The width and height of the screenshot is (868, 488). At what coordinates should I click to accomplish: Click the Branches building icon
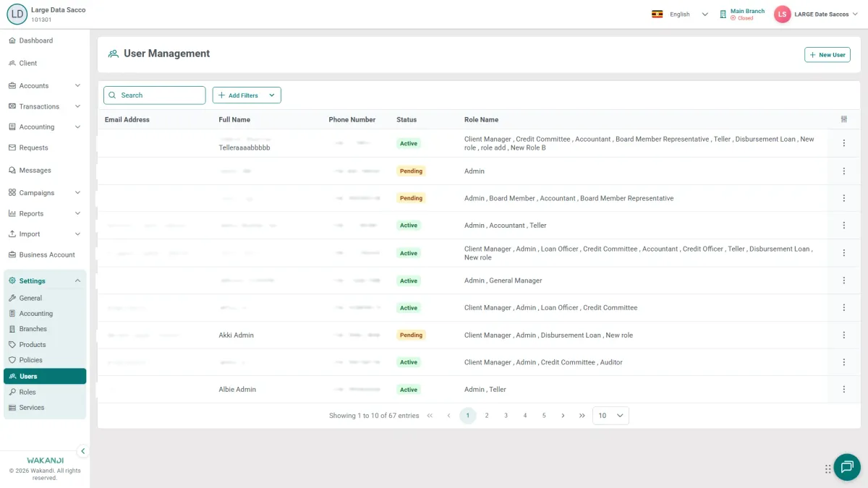pos(12,328)
